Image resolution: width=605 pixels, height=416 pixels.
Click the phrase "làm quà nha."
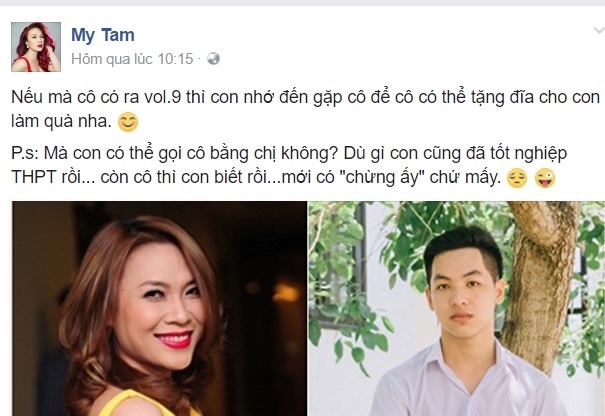point(61,122)
